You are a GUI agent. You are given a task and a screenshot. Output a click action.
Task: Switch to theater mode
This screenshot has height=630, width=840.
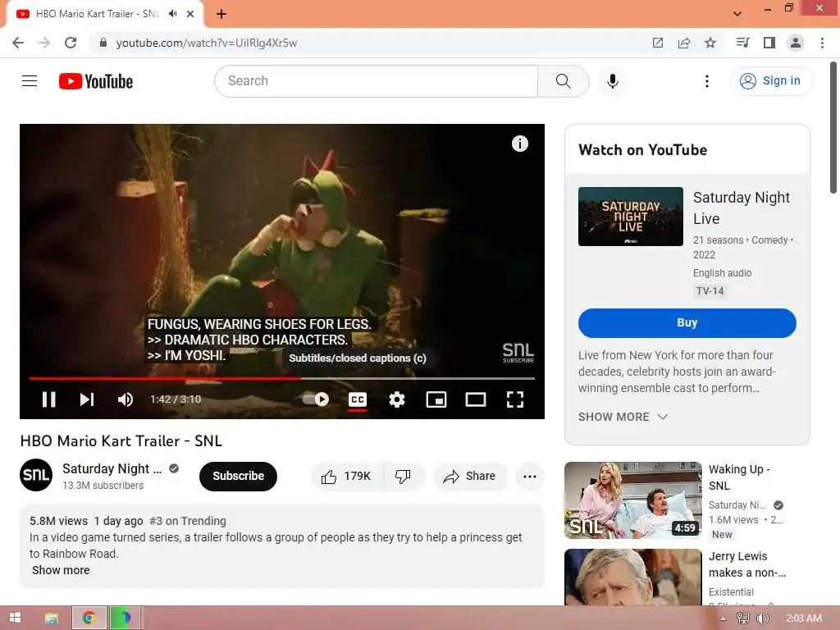(476, 399)
